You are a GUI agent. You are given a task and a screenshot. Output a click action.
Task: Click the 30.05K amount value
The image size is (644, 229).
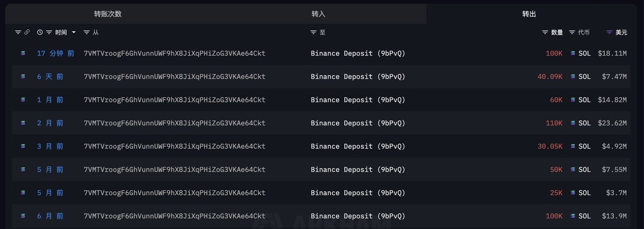pyautogui.click(x=550, y=146)
